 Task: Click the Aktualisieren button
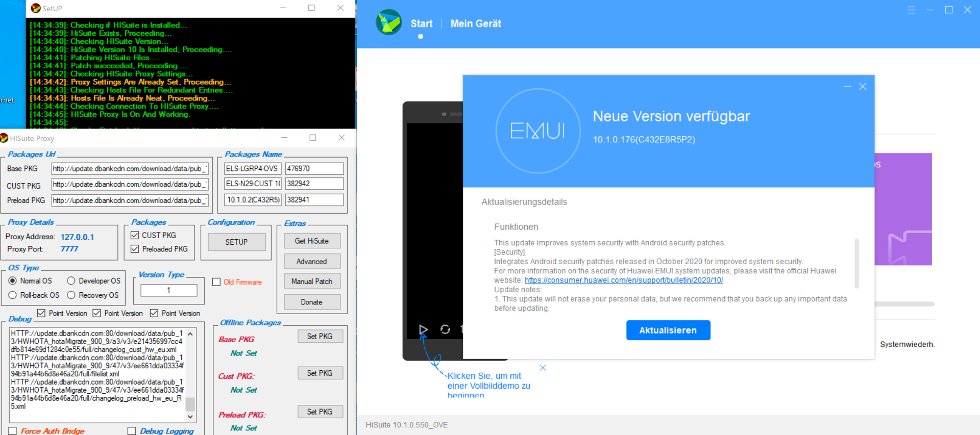click(668, 330)
